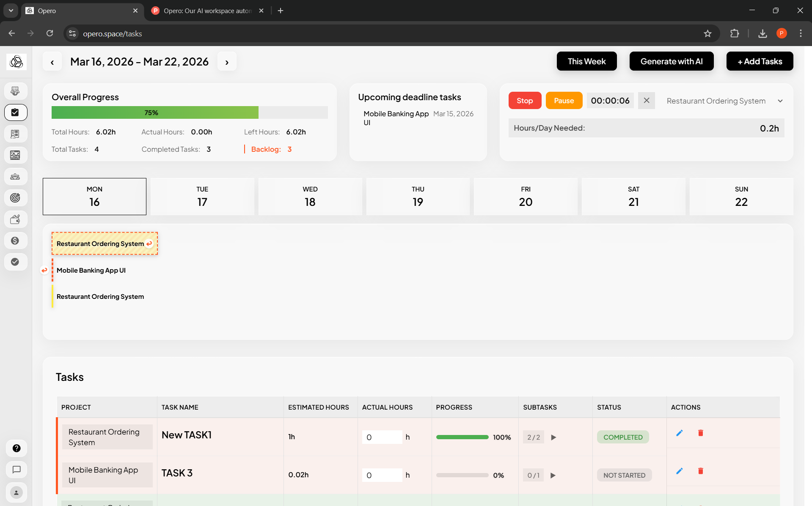812x506 pixels.
Task: Open the tasks clipboard sidebar icon
Action: click(16, 112)
